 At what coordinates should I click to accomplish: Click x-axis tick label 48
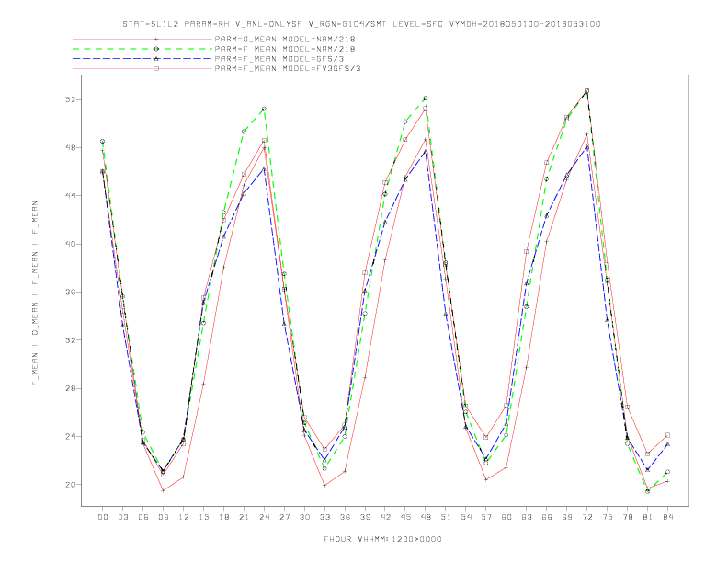pyautogui.click(x=426, y=517)
